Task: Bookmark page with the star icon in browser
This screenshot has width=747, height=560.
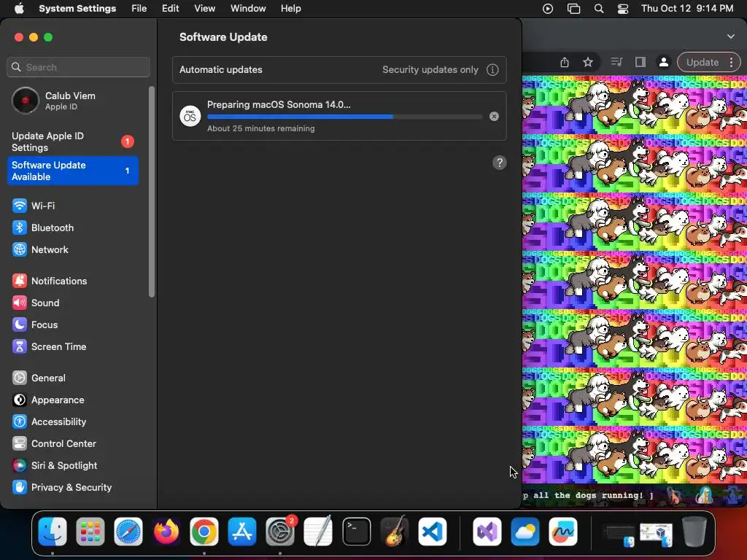Action: (x=588, y=63)
